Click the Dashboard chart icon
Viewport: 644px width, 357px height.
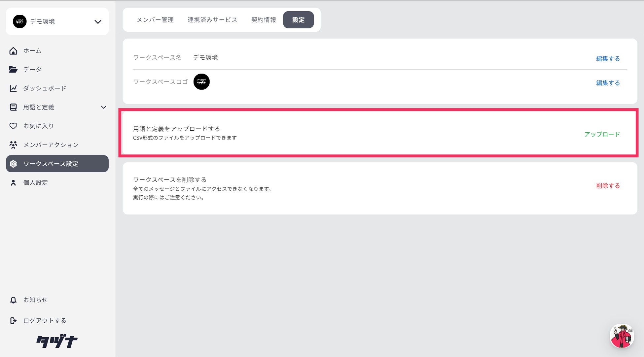13,88
